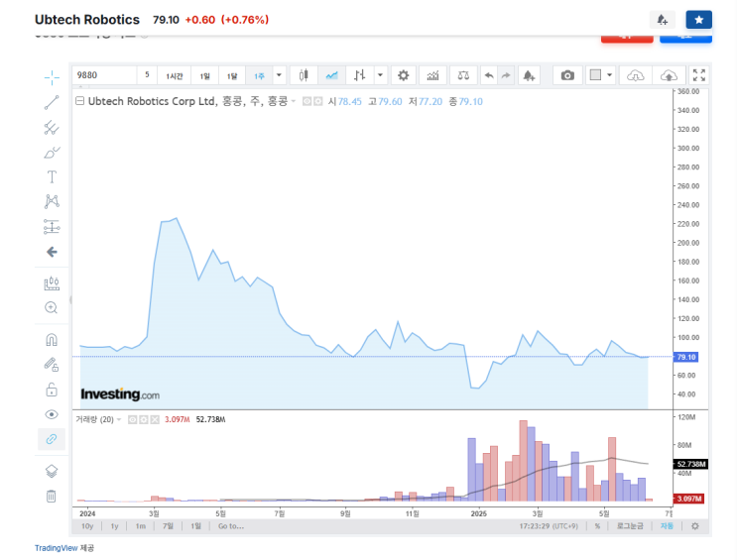
Task: Select the 10y range tab
Action: [87, 526]
